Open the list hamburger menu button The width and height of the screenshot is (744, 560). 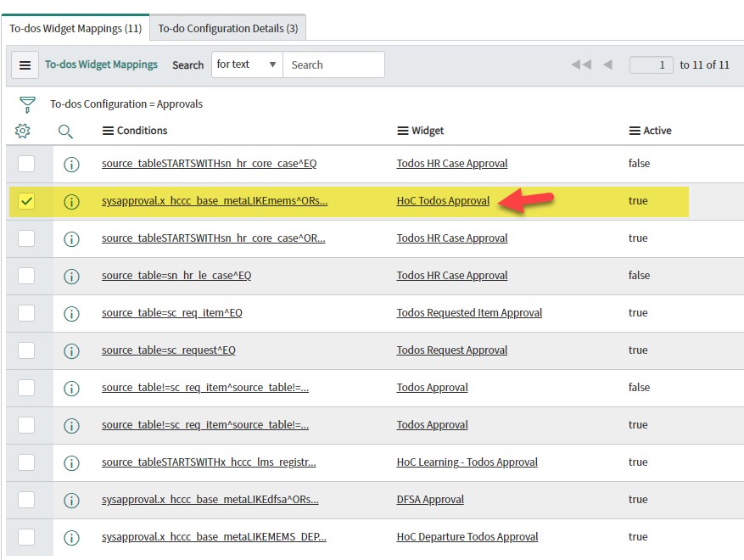click(x=25, y=65)
